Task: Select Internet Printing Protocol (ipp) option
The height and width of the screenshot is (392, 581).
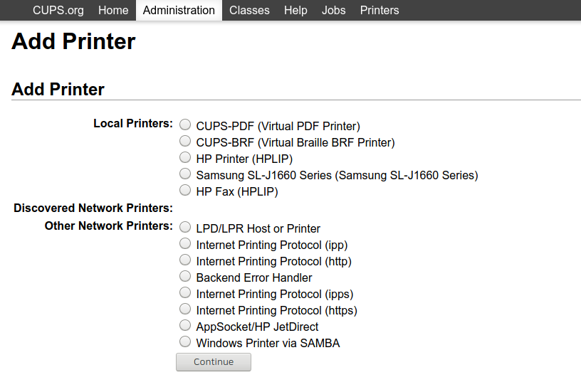Action: pyautogui.click(x=185, y=244)
